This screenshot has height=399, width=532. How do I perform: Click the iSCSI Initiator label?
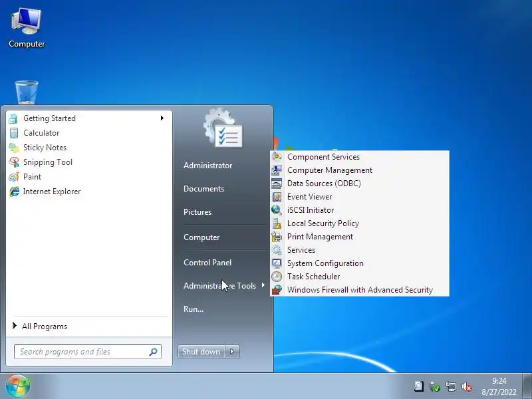point(311,210)
